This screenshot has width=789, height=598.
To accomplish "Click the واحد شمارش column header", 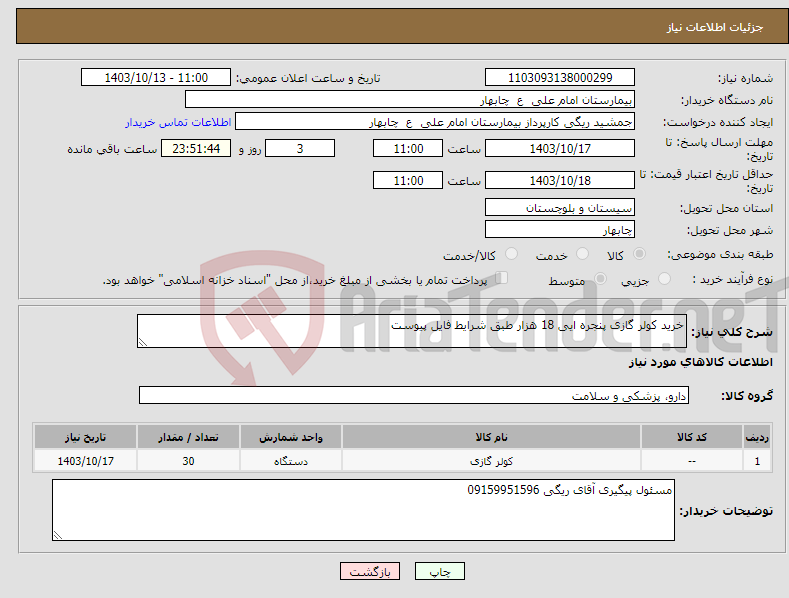I will tap(291, 437).
